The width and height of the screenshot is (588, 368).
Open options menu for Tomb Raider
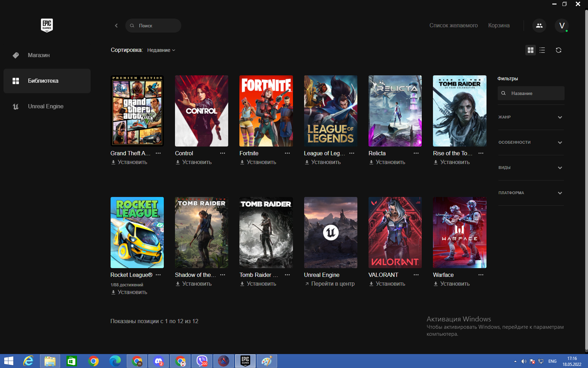point(287,275)
